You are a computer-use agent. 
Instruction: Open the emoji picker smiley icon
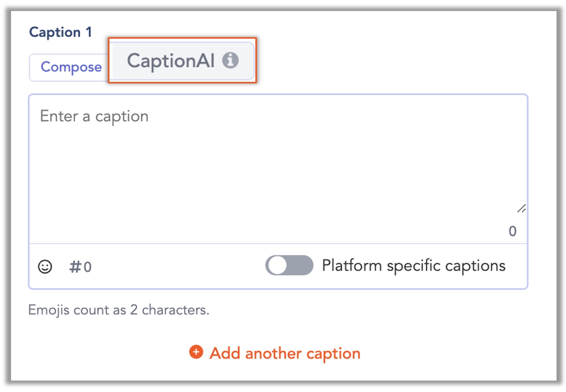[x=45, y=267]
